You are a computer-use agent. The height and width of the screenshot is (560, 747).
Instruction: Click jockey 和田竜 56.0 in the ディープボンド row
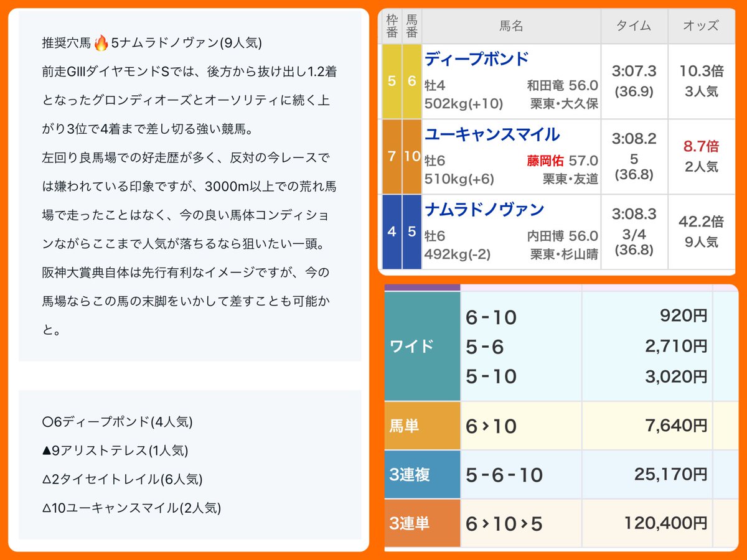point(562,86)
